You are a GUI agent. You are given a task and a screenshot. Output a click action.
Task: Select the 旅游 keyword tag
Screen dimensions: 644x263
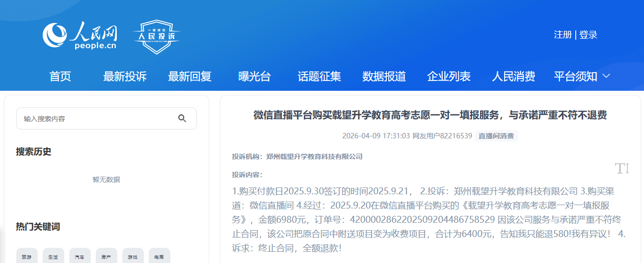[x=26, y=257]
